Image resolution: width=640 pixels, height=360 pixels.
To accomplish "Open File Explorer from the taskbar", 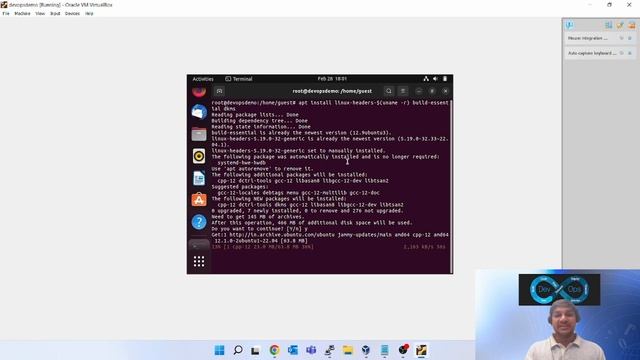I will [348, 350].
